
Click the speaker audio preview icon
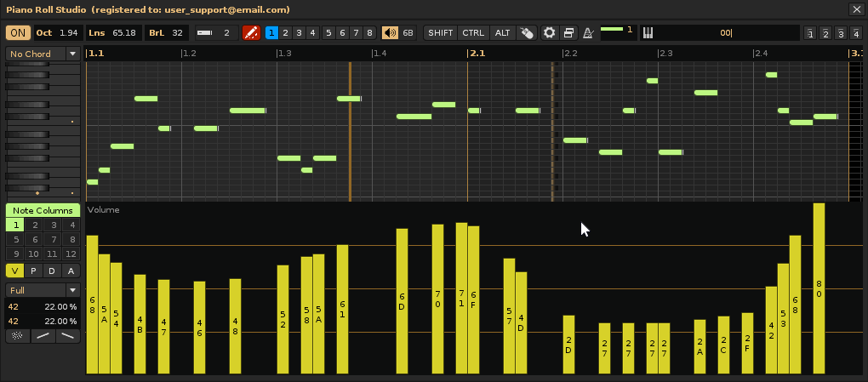pos(390,33)
